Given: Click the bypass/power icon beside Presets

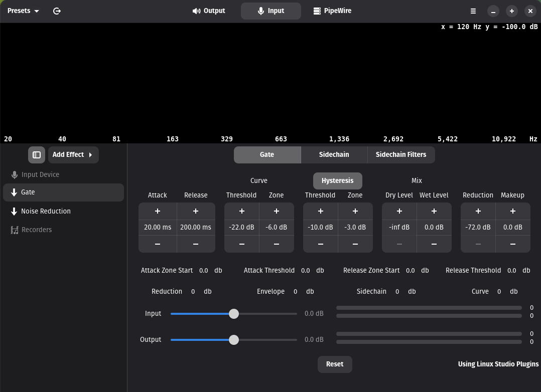Looking at the screenshot, I should pyautogui.click(x=57, y=11).
